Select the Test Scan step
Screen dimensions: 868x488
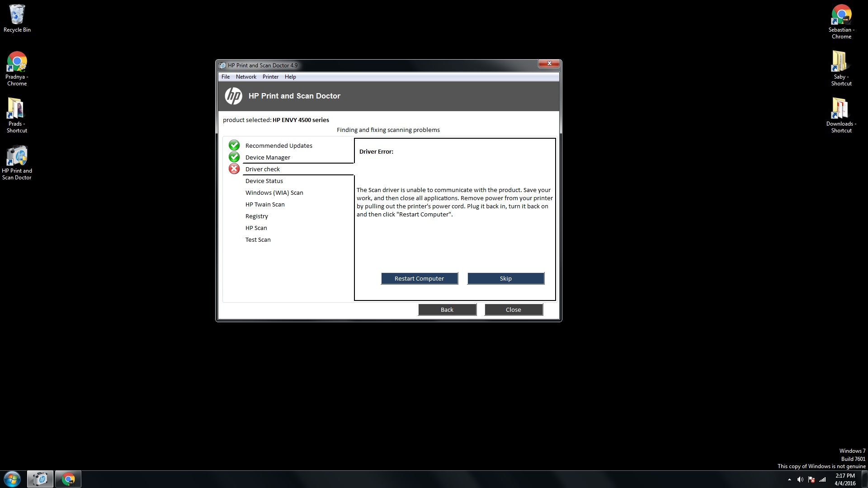[258, 239]
